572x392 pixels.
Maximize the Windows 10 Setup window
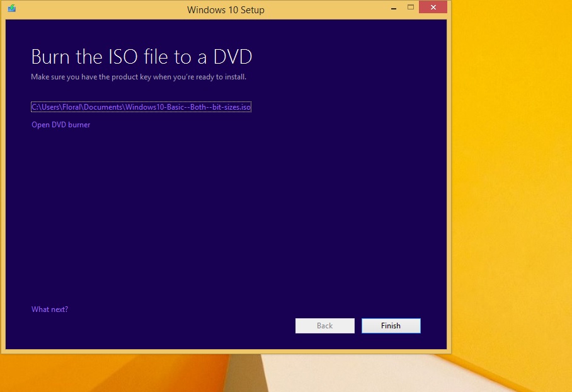(x=411, y=8)
